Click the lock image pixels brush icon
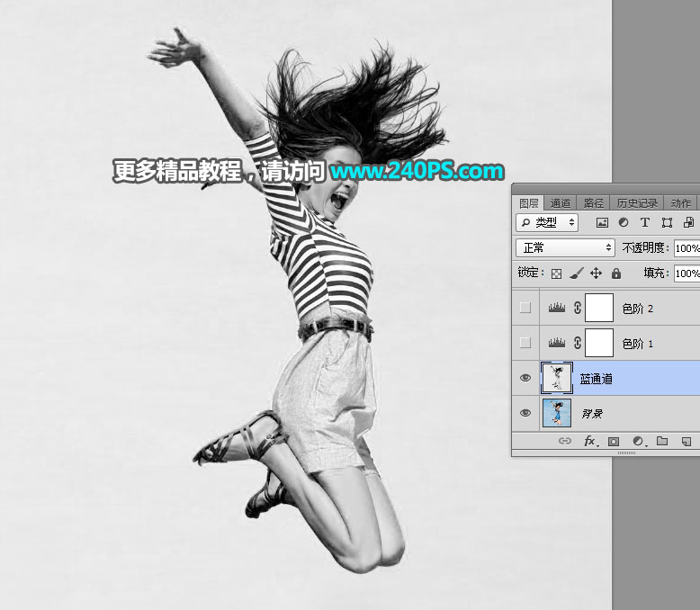Image resolution: width=700 pixels, height=610 pixels. 577,273
